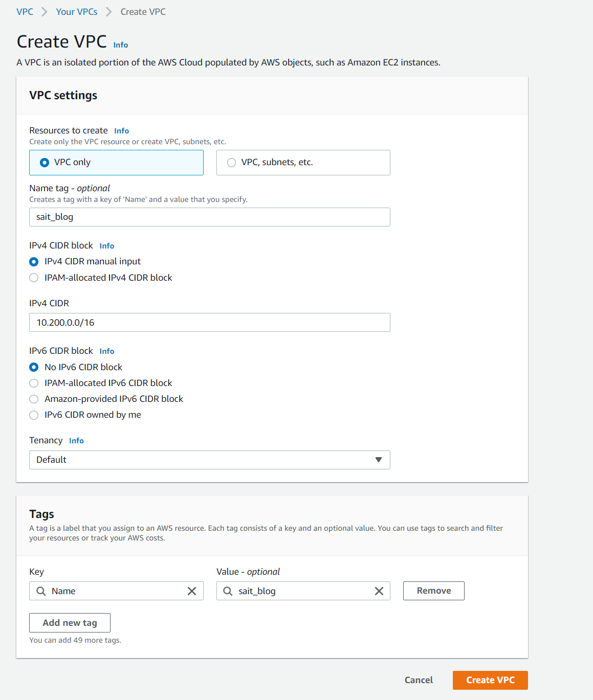593x700 pixels.
Task: Open Info for IPv4 CIDR block
Action: [107, 246]
